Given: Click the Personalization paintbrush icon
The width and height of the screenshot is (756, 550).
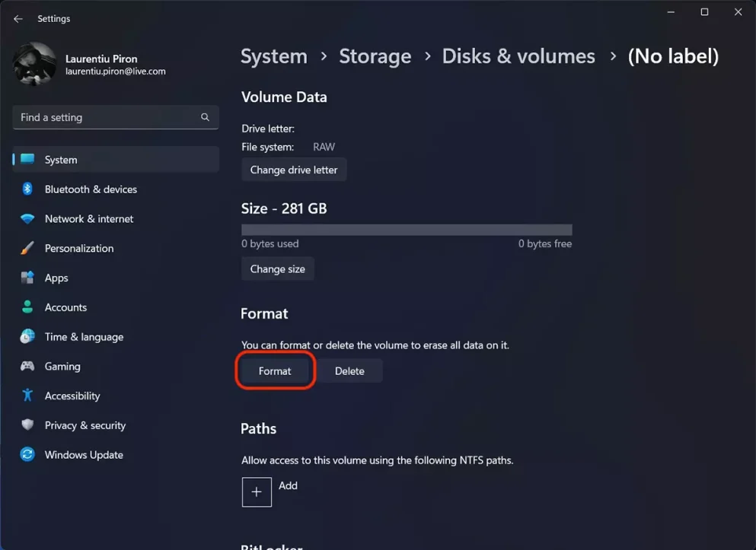Looking at the screenshot, I should click(x=28, y=249).
